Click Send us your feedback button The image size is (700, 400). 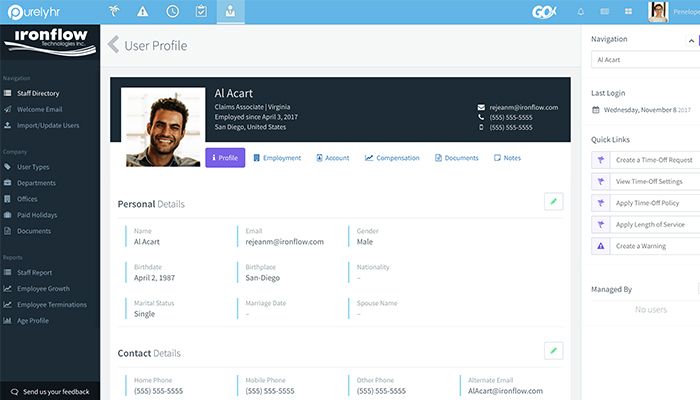coord(50,391)
